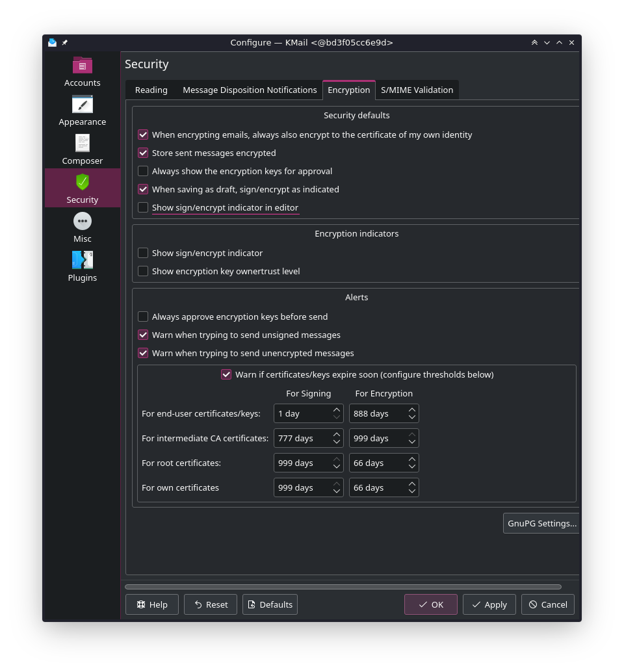This screenshot has height=672, width=624.
Task: Uncheck Warn if certificates/keys expire soon
Action: [226, 375]
